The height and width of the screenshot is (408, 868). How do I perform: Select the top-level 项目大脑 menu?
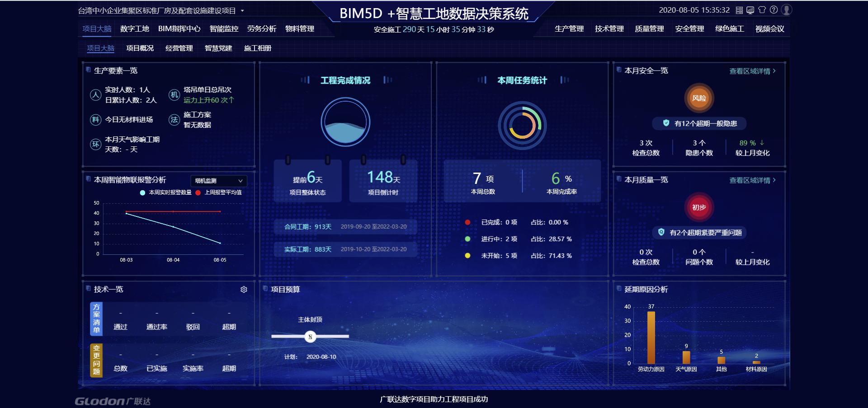[97, 28]
